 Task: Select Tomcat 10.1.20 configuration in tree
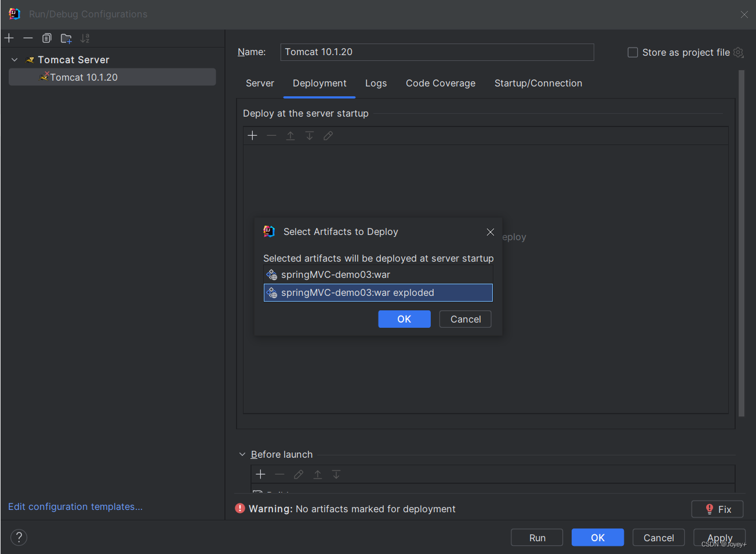[x=112, y=77]
